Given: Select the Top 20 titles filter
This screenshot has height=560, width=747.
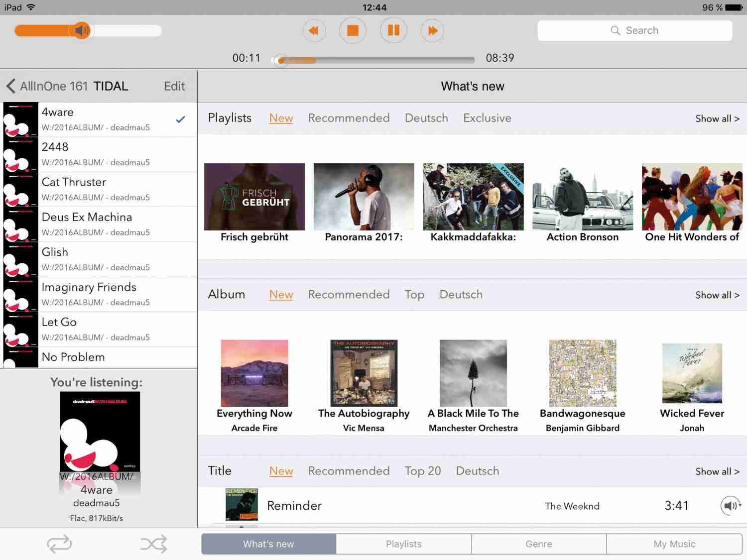Looking at the screenshot, I should 423,471.
